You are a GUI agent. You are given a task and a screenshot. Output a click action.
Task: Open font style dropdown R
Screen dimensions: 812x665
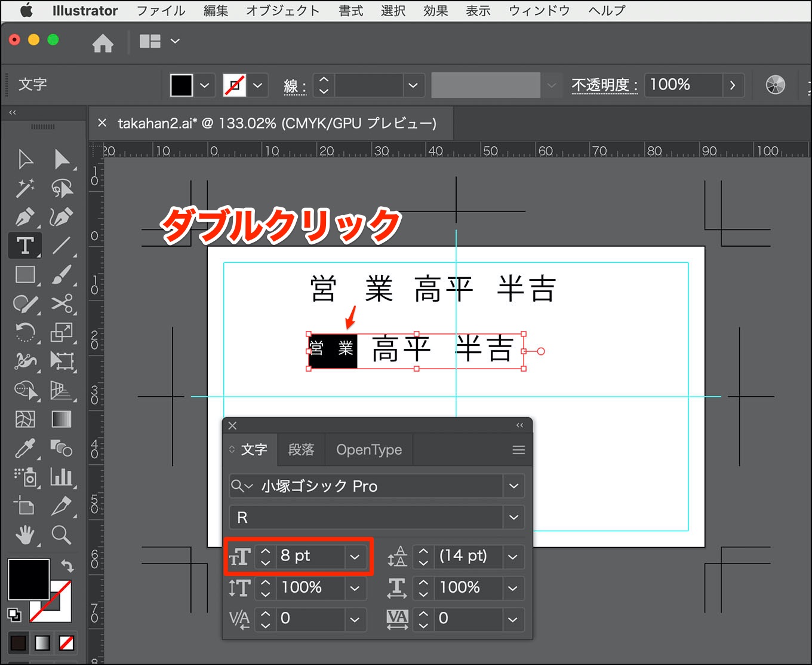coord(513,517)
